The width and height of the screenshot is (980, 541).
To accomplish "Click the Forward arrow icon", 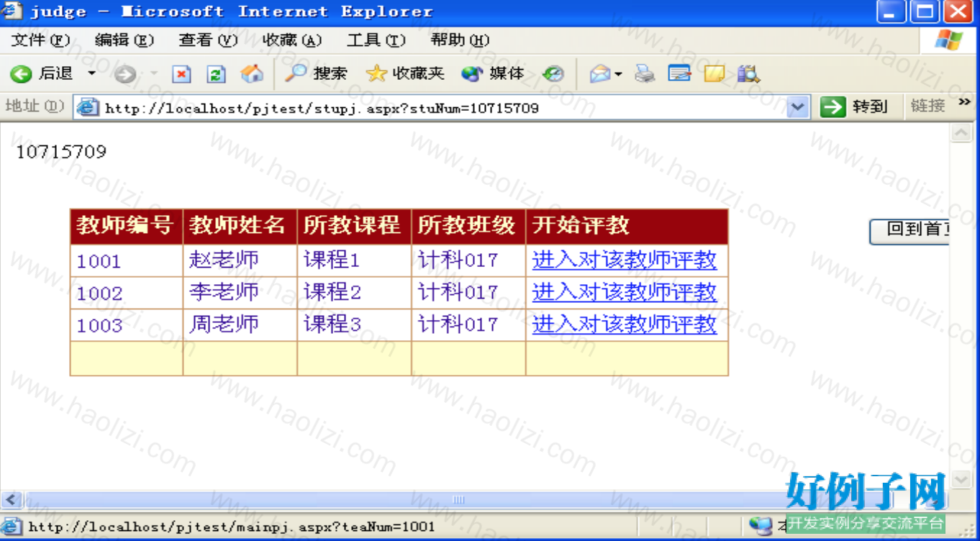I will (125, 73).
